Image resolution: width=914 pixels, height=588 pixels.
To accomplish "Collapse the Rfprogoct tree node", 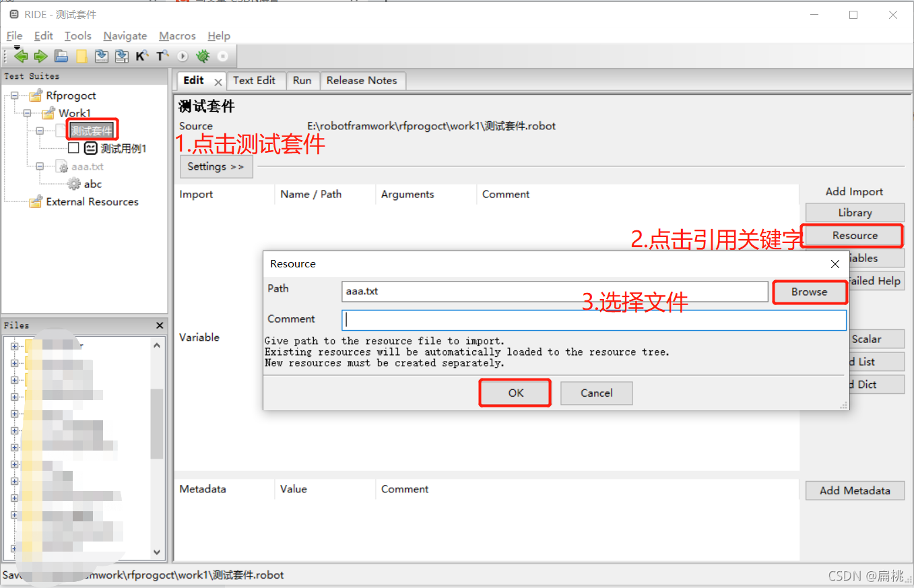I will 15,96.
